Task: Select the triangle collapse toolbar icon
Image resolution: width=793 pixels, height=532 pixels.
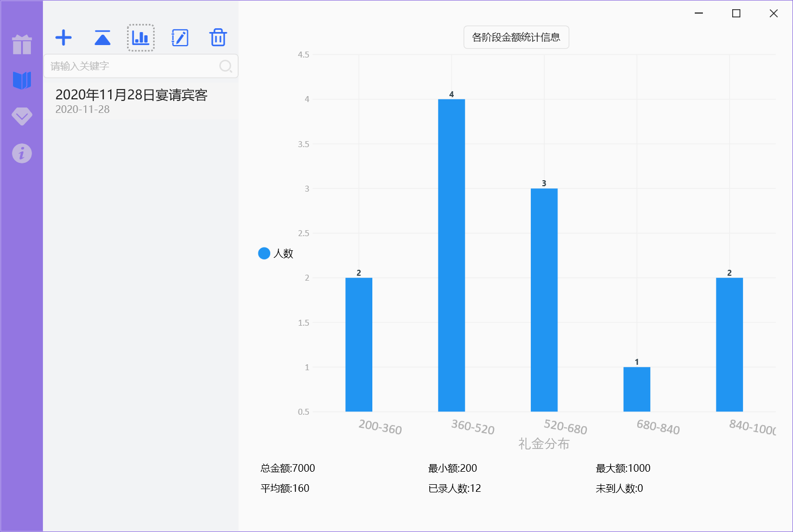Action: click(x=102, y=37)
